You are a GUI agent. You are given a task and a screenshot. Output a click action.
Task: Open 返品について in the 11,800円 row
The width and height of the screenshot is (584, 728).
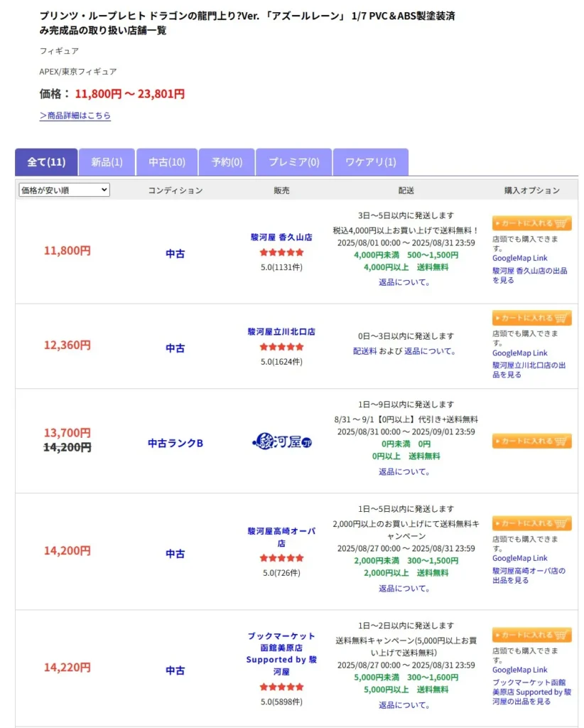click(x=404, y=282)
